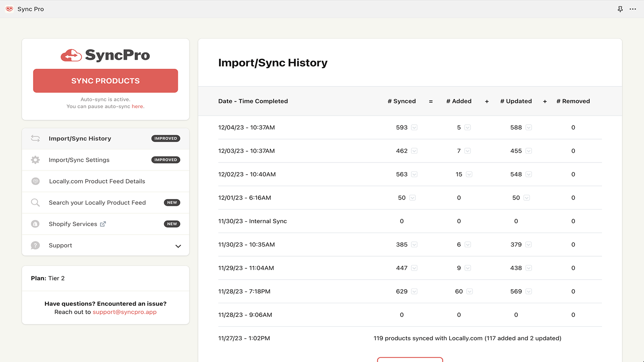This screenshot has height=362, width=644.
Task: Open Import/Sync Settings menu item
Action: (x=79, y=160)
